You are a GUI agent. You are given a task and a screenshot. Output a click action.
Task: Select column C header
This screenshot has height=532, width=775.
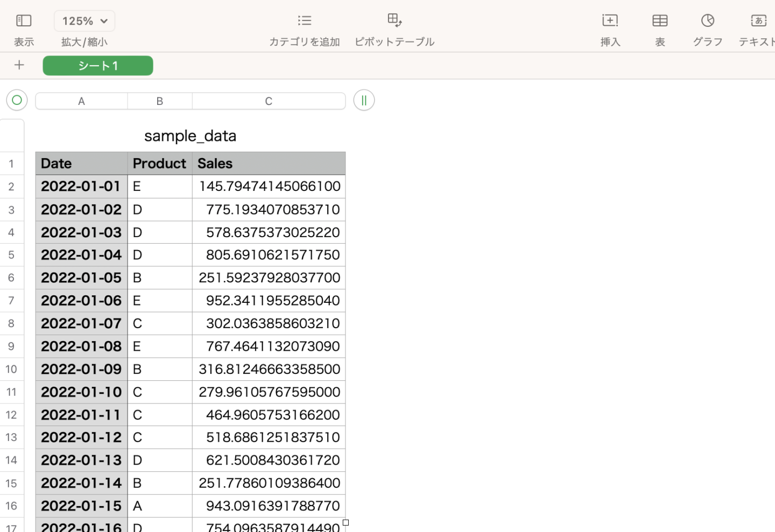[269, 101]
